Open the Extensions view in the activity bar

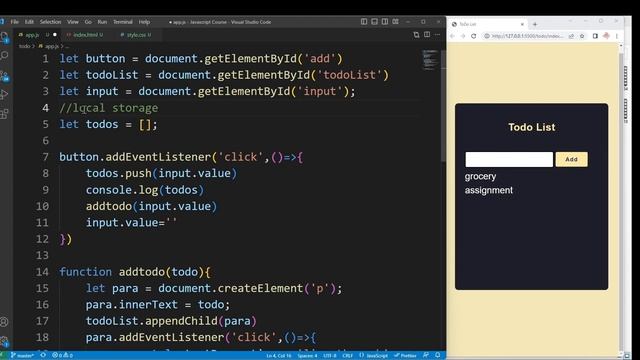coord(4,113)
